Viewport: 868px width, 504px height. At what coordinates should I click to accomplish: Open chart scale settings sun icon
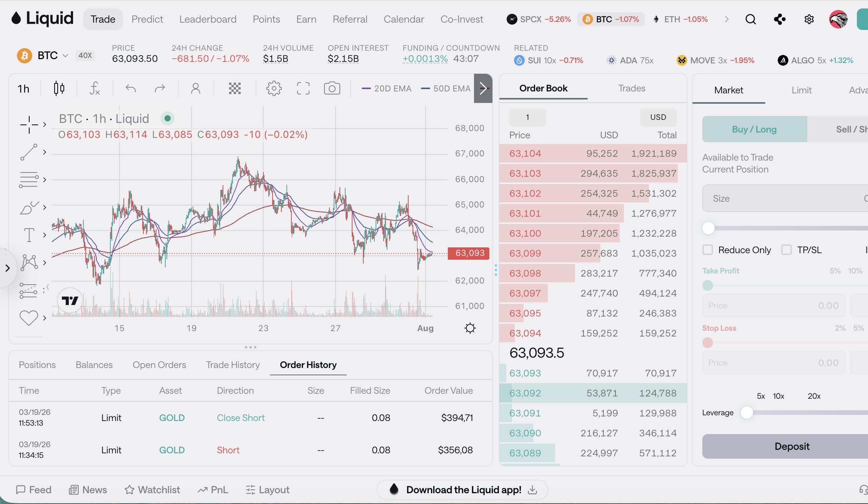click(x=470, y=328)
